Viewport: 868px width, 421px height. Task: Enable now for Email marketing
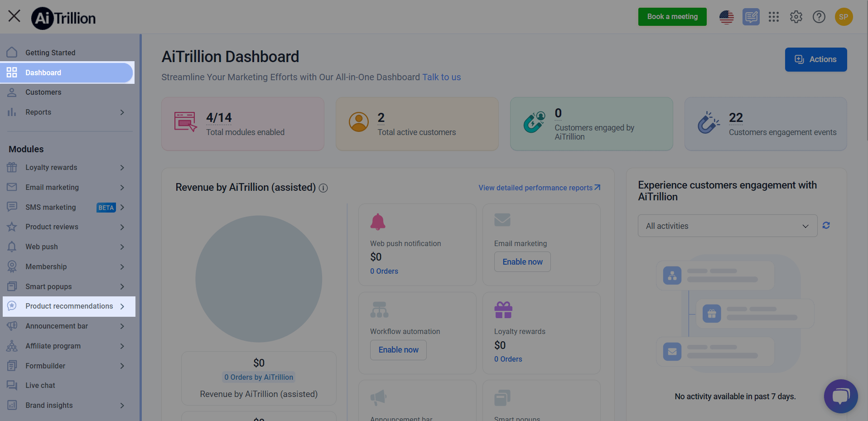click(522, 262)
